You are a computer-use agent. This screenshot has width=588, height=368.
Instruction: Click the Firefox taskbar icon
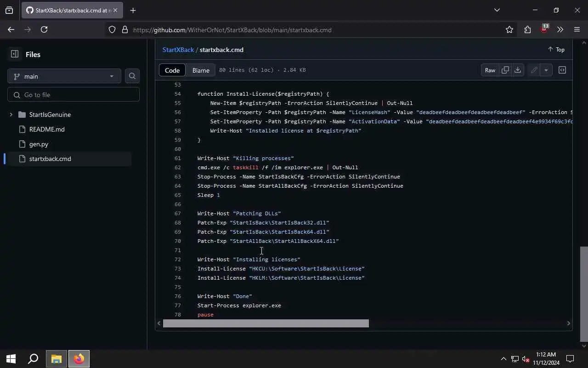coord(79,359)
